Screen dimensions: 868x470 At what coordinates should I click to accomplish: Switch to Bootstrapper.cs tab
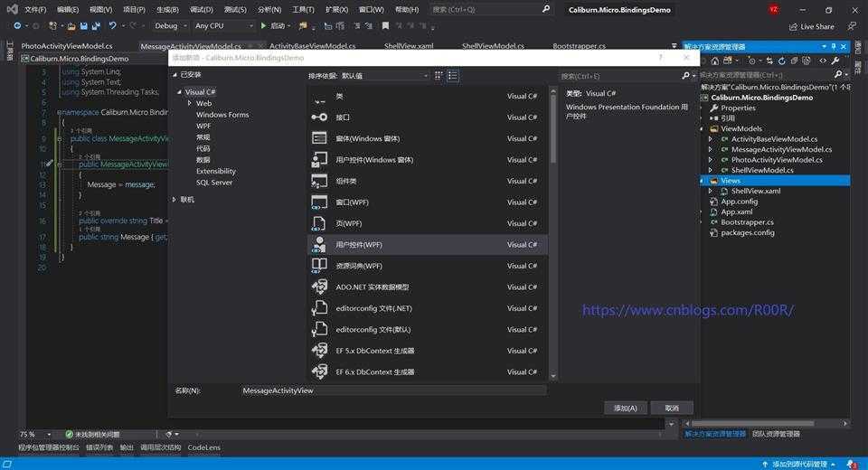tap(579, 46)
